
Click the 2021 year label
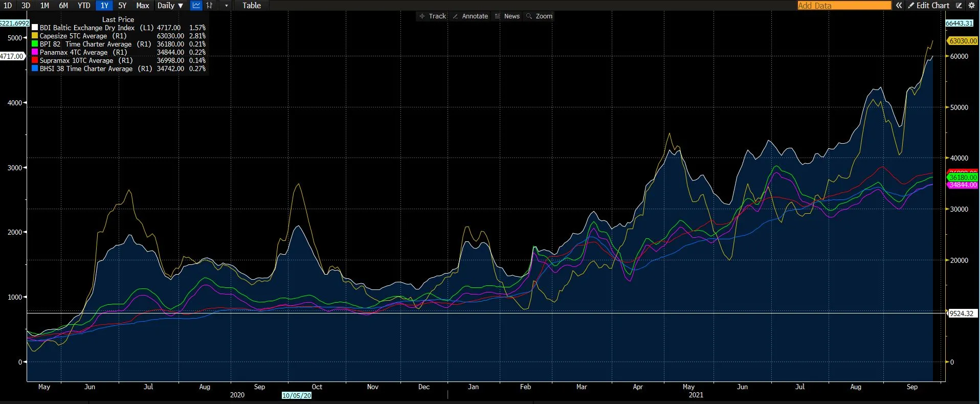click(x=696, y=395)
